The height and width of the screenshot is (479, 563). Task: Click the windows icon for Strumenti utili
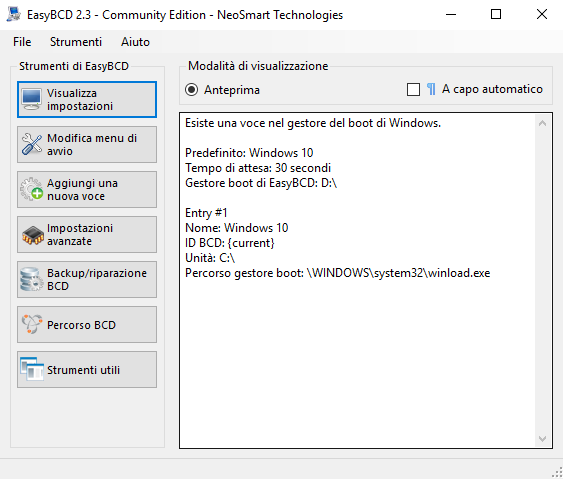(x=32, y=369)
